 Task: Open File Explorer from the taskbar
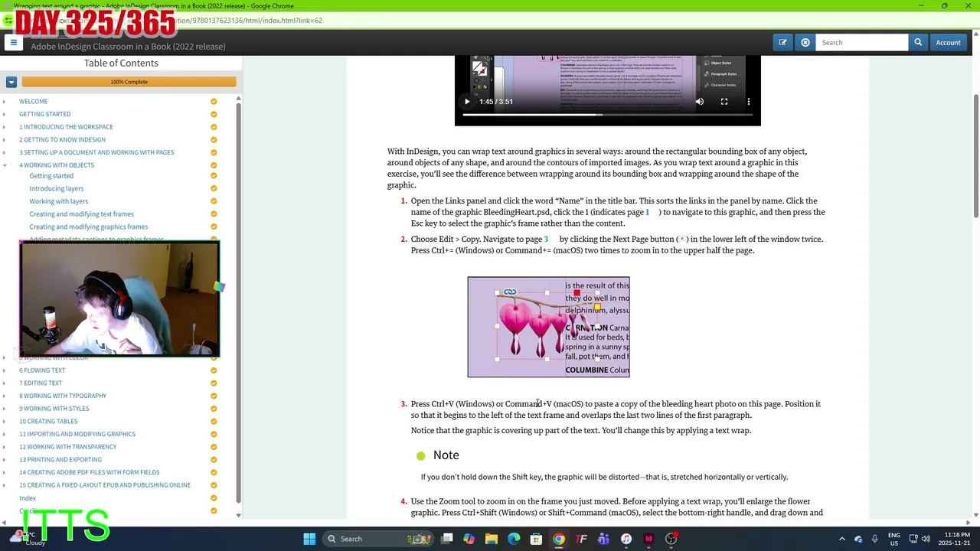[492, 539]
